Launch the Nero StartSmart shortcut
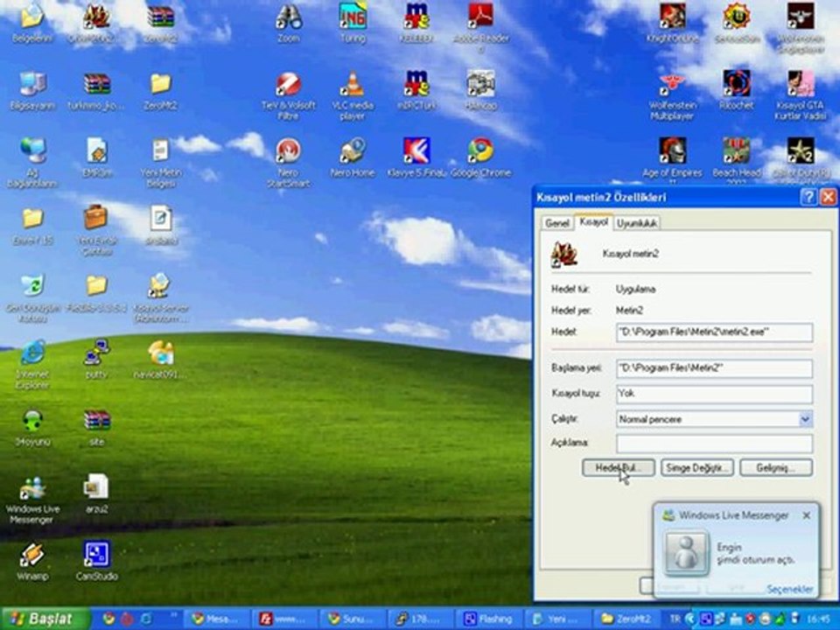Image resolution: width=840 pixels, height=630 pixels. [x=288, y=150]
